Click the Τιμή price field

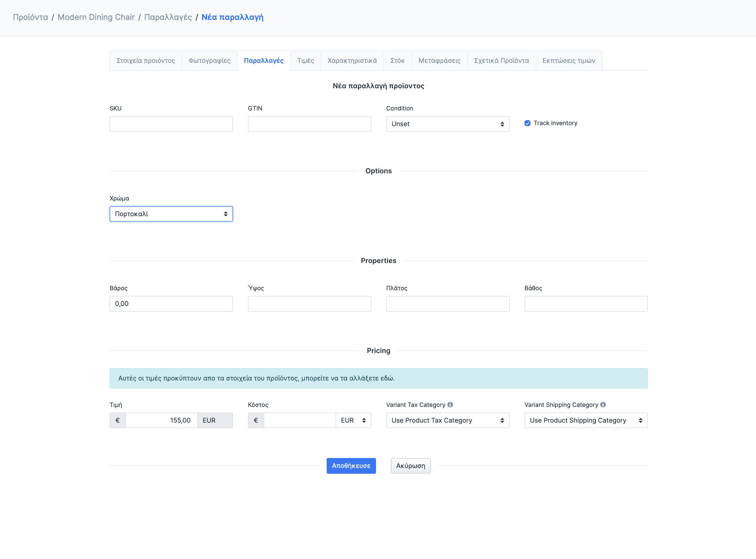click(161, 420)
